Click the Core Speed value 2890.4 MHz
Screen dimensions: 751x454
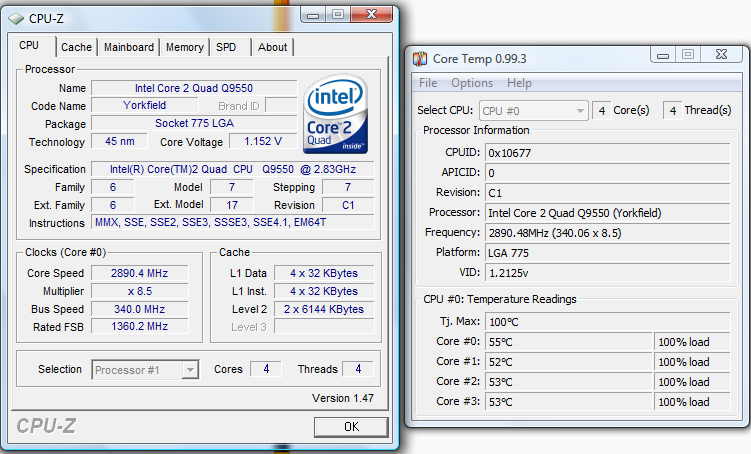click(x=139, y=273)
